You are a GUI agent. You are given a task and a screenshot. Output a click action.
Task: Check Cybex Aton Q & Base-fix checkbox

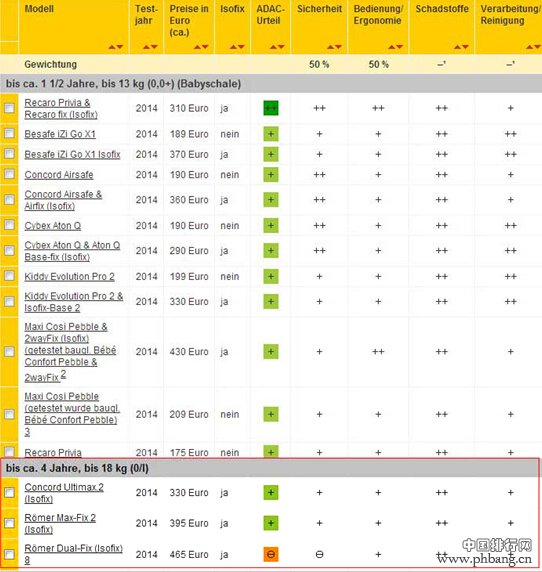[x=9, y=250]
